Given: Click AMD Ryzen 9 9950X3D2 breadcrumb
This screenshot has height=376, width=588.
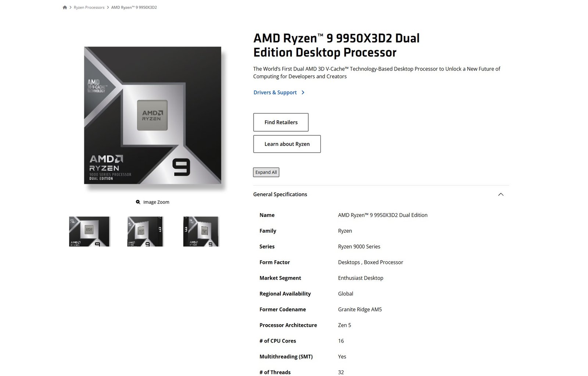Looking at the screenshot, I should click(134, 7).
